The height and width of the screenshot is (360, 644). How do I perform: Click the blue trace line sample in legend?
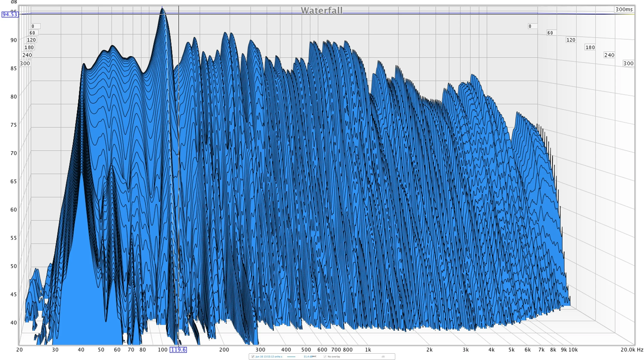tap(291, 357)
